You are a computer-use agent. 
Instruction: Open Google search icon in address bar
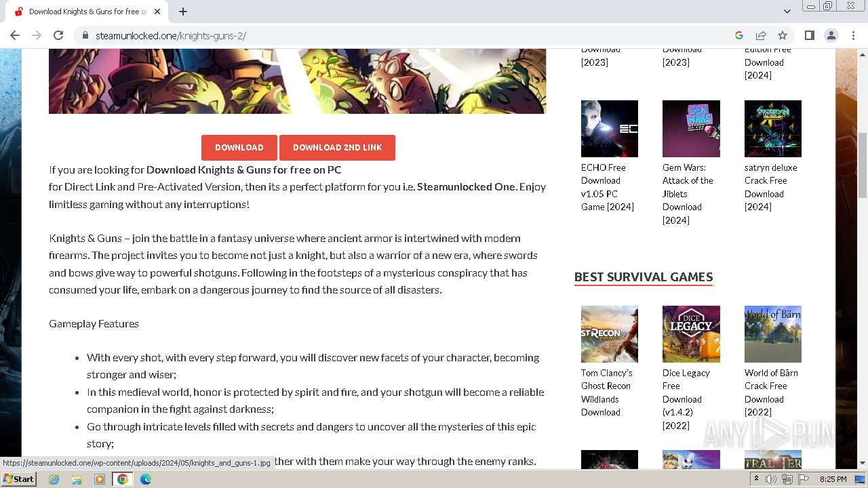coord(739,35)
